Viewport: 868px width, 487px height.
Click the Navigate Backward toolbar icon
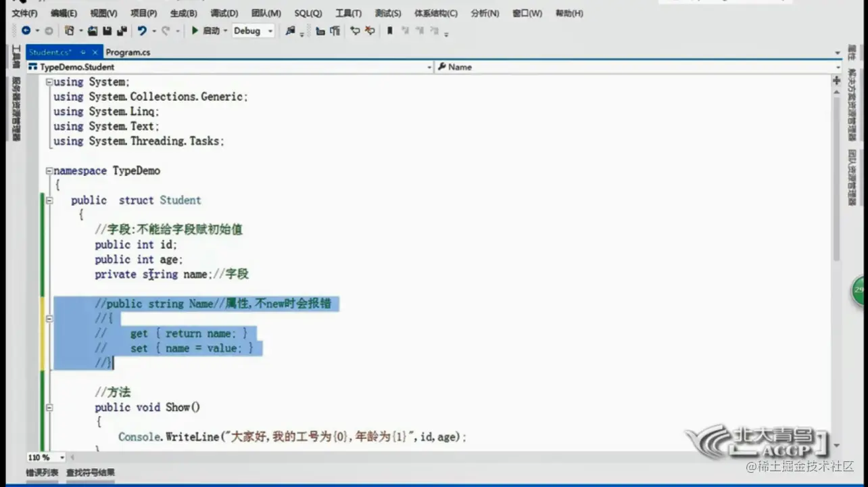(26, 30)
